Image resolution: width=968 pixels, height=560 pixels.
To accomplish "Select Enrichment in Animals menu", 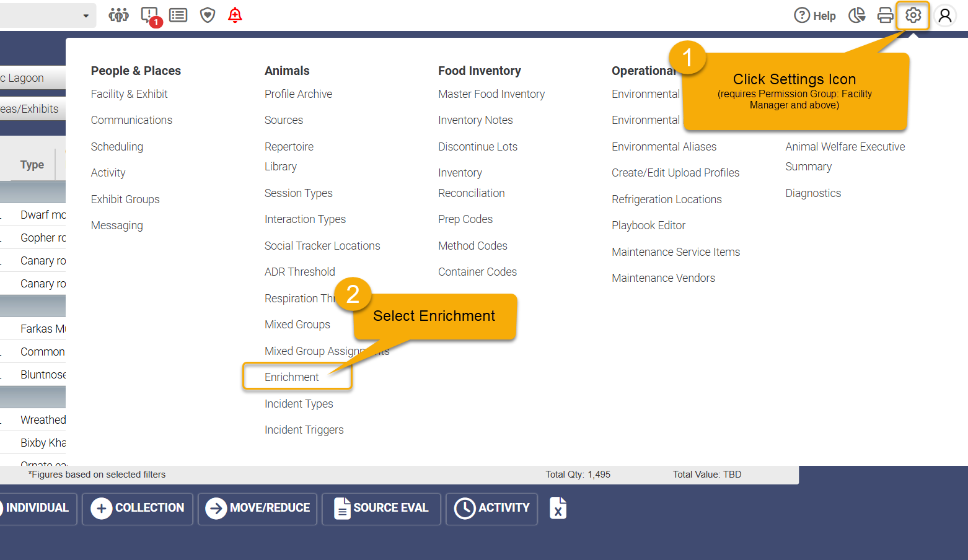I will click(292, 377).
